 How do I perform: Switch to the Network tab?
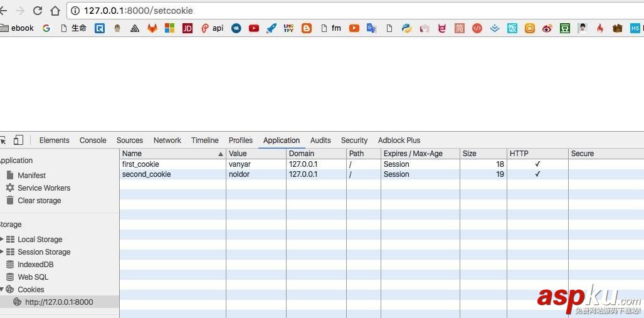[x=167, y=140]
